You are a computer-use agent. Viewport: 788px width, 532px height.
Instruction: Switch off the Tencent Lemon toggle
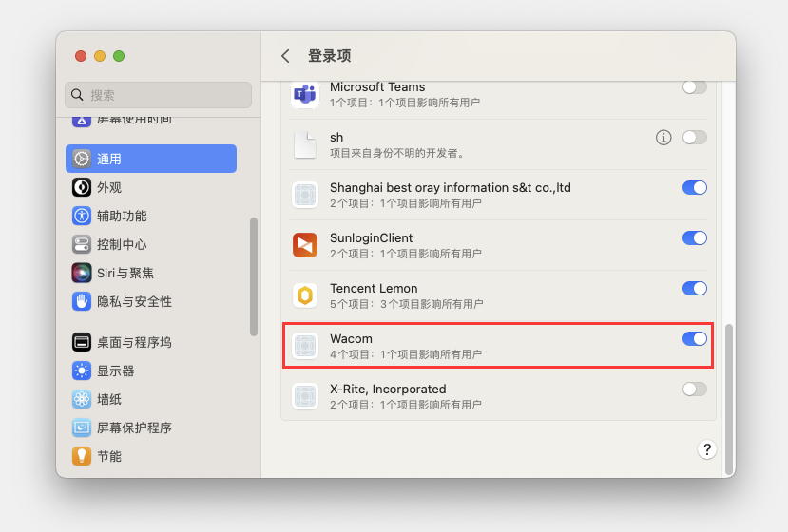pyautogui.click(x=695, y=289)
